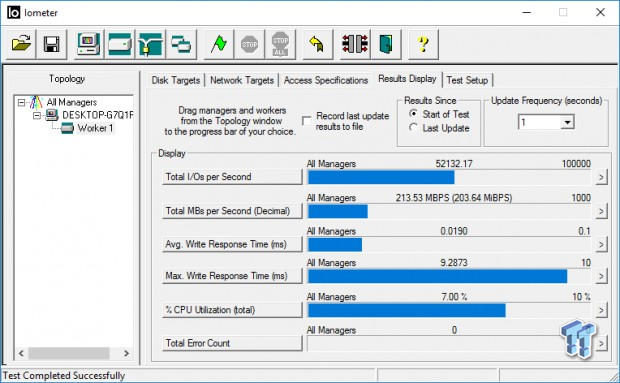This screenshot has height=383, width=620.
Task: Click Test Completed Successfully status text
Action: [x=64, y=375]
